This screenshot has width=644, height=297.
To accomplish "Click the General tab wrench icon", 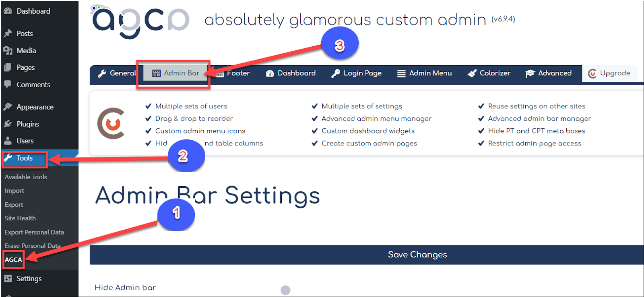I will 102,73.
